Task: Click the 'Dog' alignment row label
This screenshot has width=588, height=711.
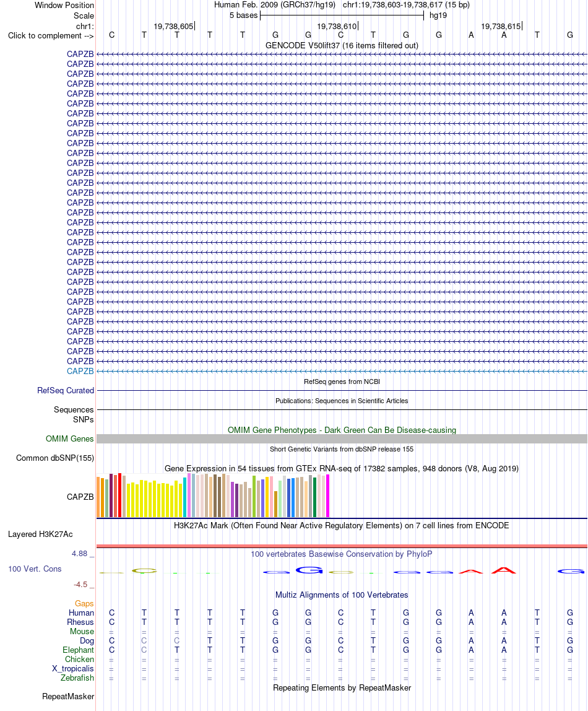Action: click(87, 641)
